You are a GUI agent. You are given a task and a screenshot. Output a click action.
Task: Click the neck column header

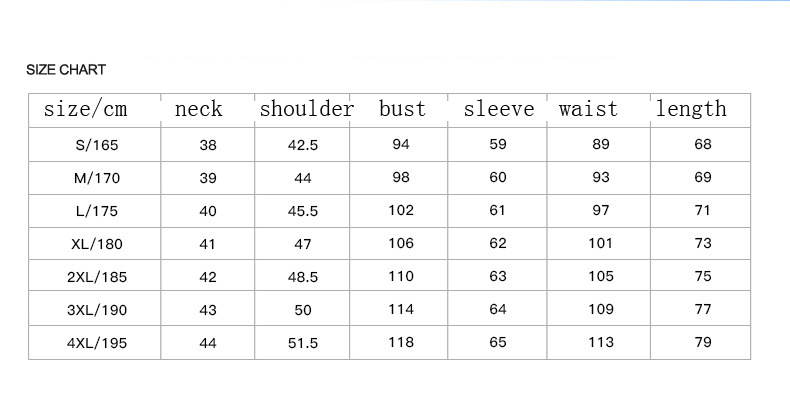(x=199, y=109)
